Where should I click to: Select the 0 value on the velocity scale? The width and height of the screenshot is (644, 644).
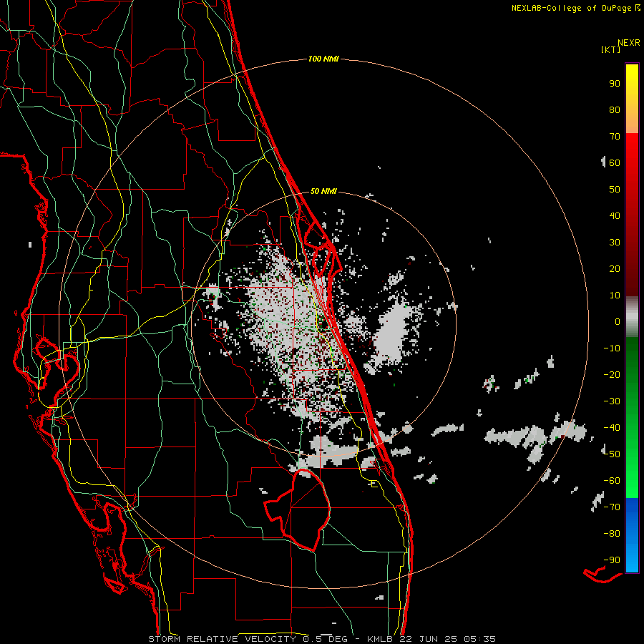[618, 321]
